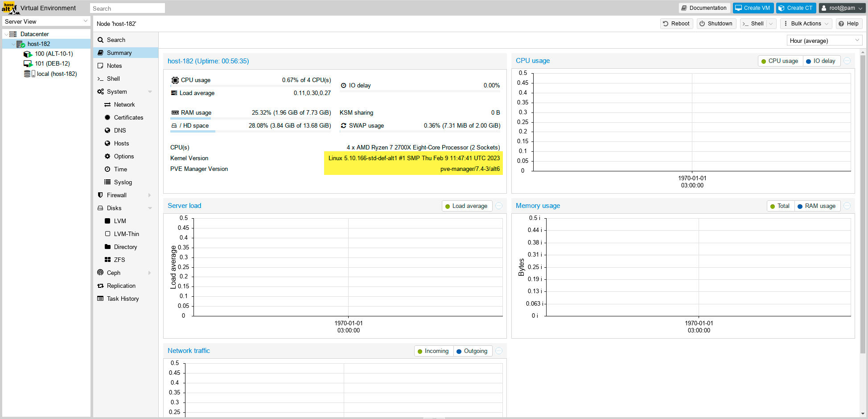This screenshot has width=868, height=419.
Task: Click the Reboot button icon
Action: (x=666, y=24)
